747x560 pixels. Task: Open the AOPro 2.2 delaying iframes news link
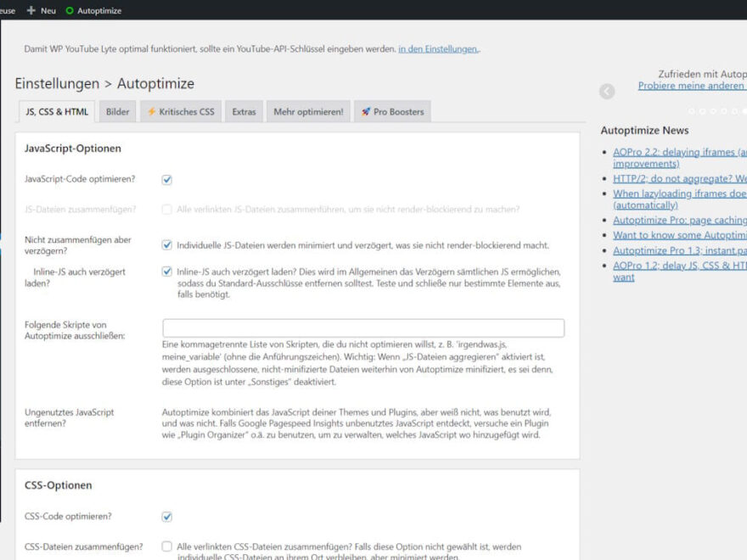(x=680, y=158)
